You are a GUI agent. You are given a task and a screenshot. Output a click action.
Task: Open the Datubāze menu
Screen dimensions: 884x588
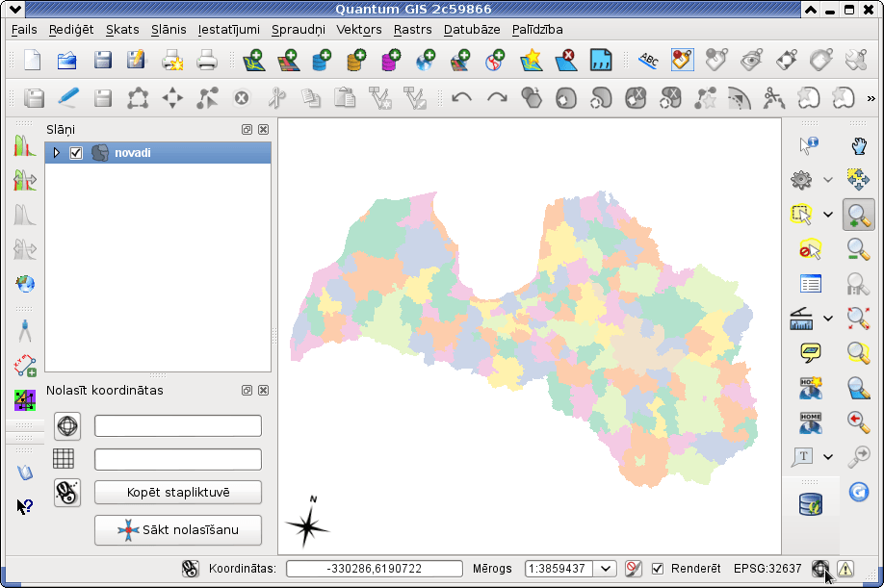(x=472, y=29)
